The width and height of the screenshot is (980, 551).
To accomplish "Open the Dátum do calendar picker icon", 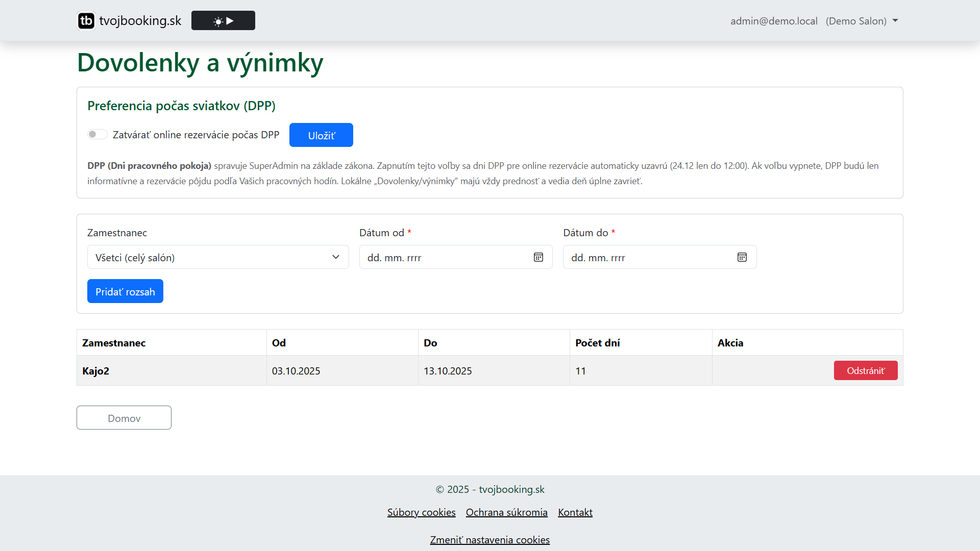I will [742, 257].
